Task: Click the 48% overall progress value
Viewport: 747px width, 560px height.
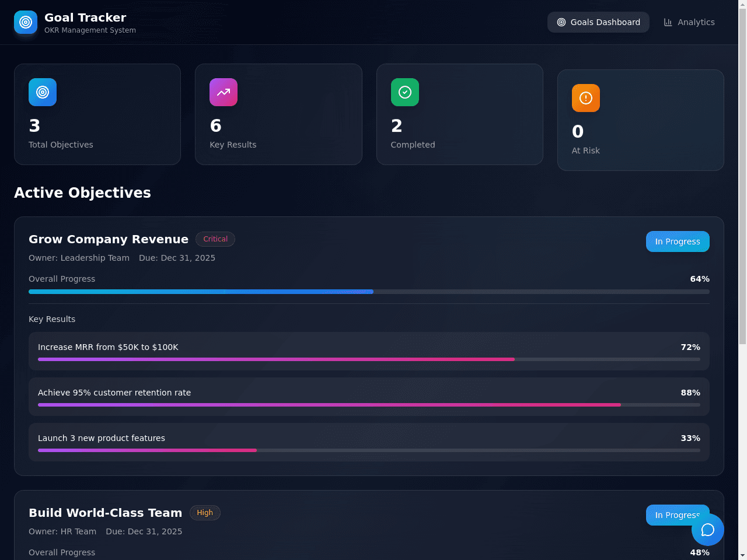Action: point(700,552)
